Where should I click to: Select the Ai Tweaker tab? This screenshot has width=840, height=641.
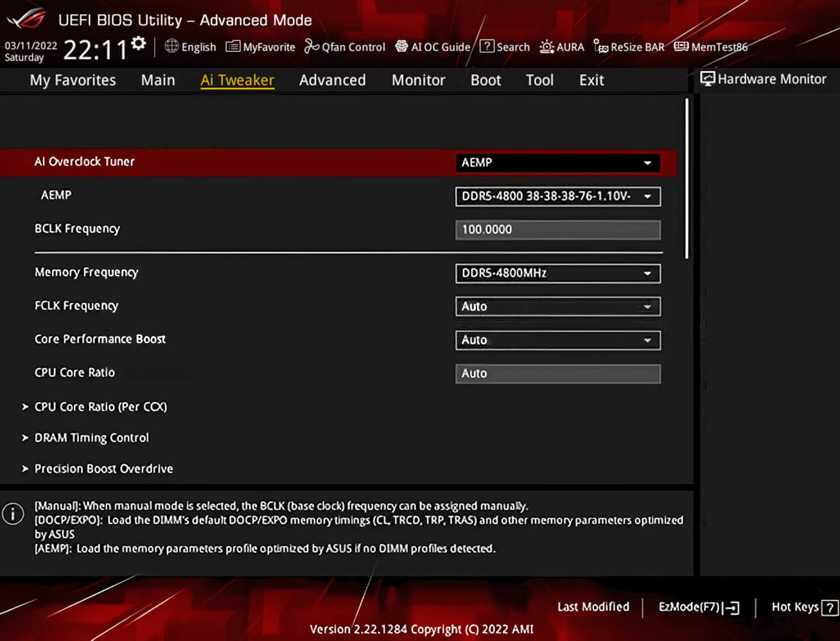tap(237, 80)
